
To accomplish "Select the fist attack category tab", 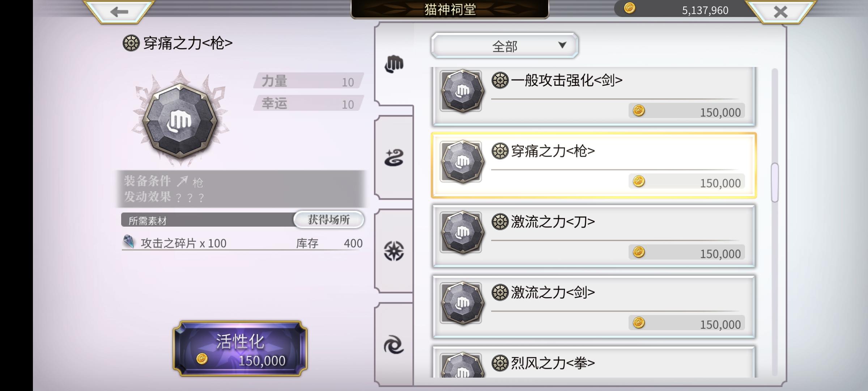I will (394, 64).
